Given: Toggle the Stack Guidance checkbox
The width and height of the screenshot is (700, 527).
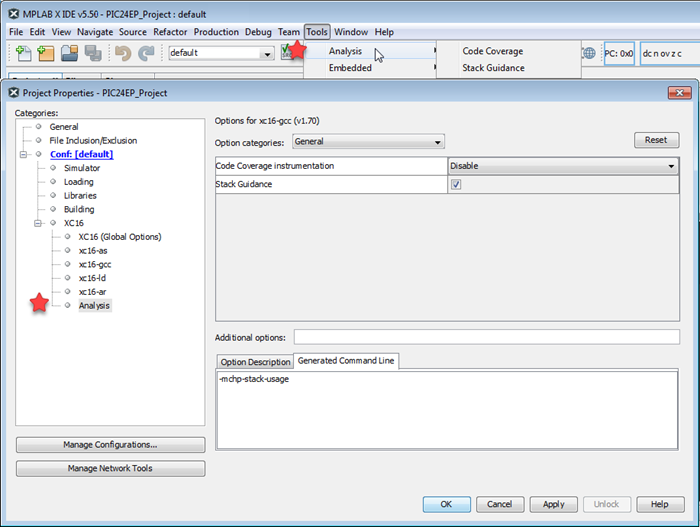Looking at the screenshot, I should point(456,185).
